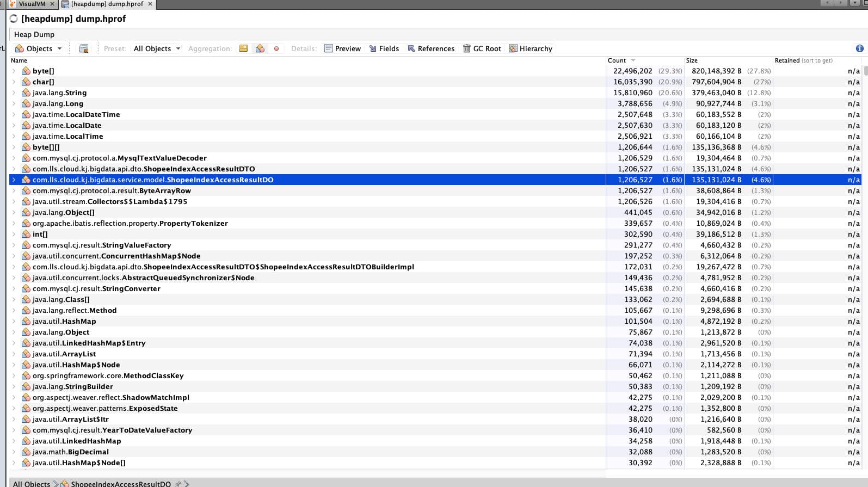Click the class icon next to java.lang.String

click(x=26, y=93)
